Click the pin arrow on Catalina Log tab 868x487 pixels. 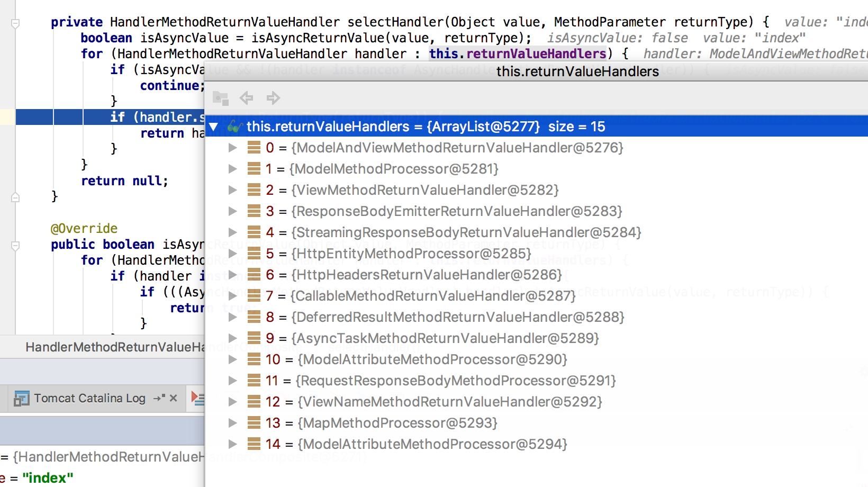[159, 398]
